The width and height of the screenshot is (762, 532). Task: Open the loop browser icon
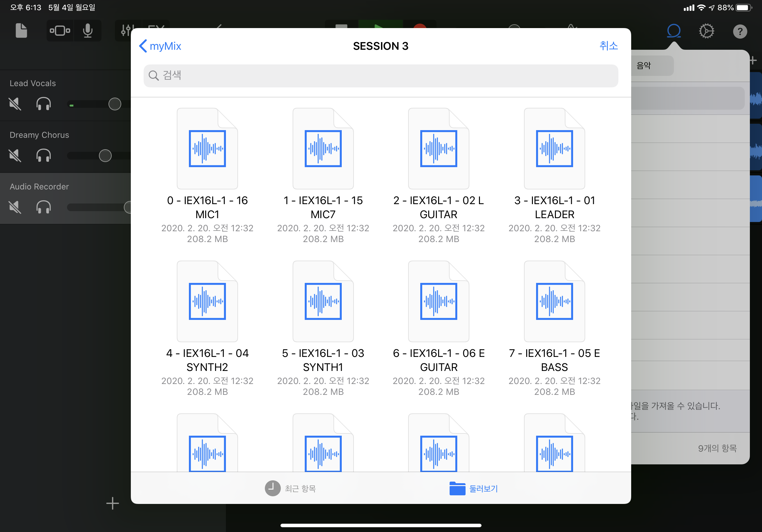[x=674, y=31]
